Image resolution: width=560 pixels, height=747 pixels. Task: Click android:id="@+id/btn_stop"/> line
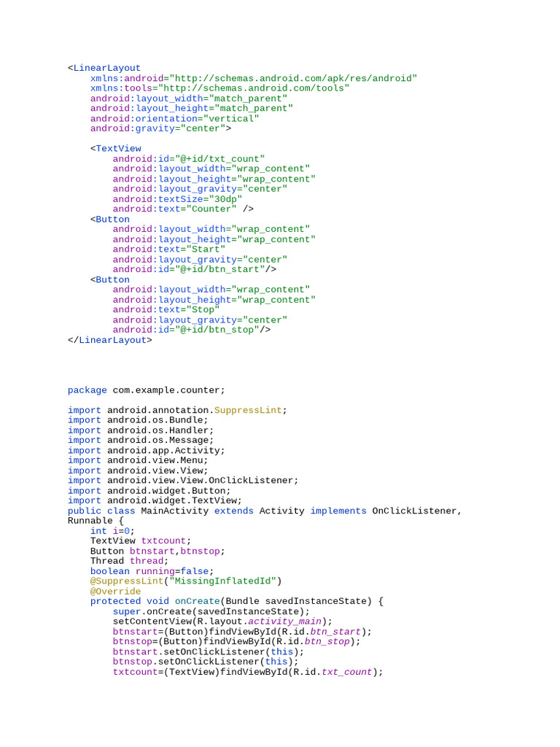point(192,330)
